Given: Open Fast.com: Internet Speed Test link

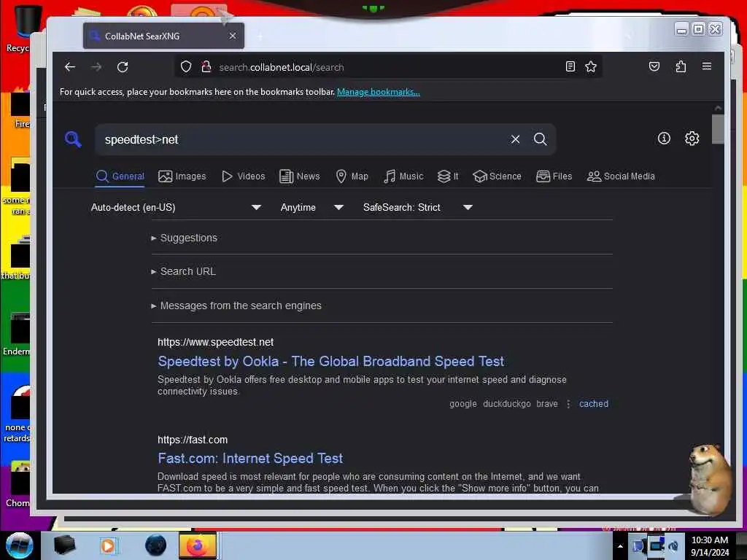Looking at the screenshot, I should [250, 459].
